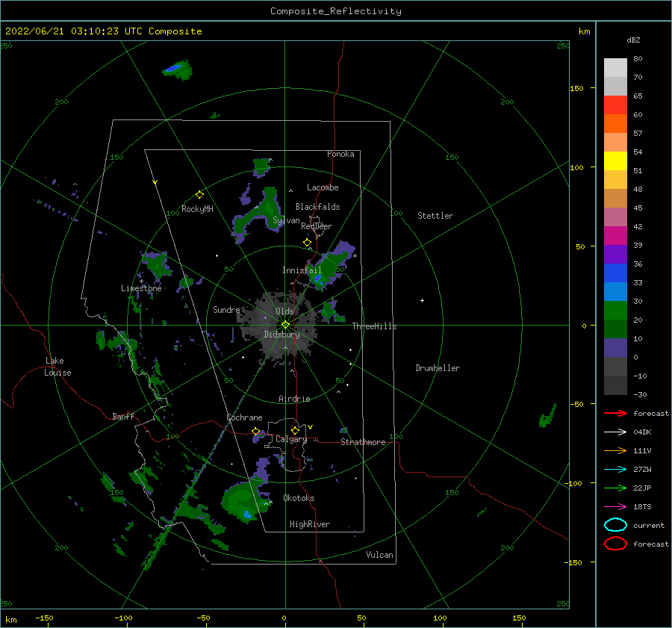This screenshot has width=672, height=628.
Task: Click the Cochrane city label
Action: (x=244, y=417)
